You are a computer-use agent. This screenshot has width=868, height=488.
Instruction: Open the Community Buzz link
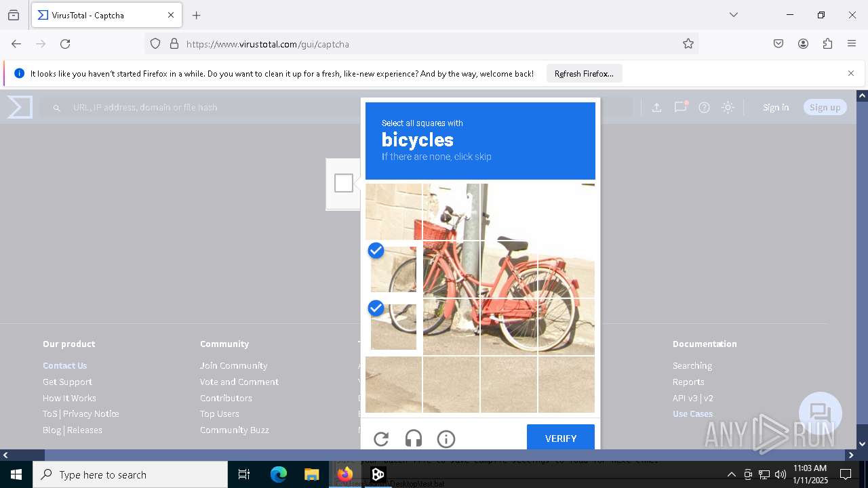[234, 430]
